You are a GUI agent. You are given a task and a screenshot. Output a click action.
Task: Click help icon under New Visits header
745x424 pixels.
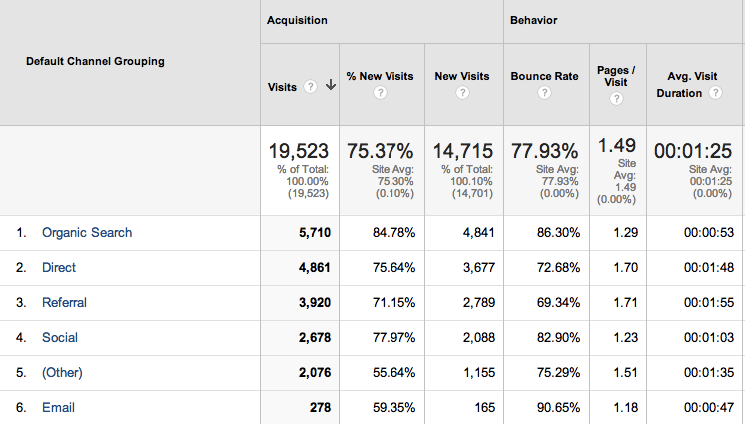click(462, 93)
